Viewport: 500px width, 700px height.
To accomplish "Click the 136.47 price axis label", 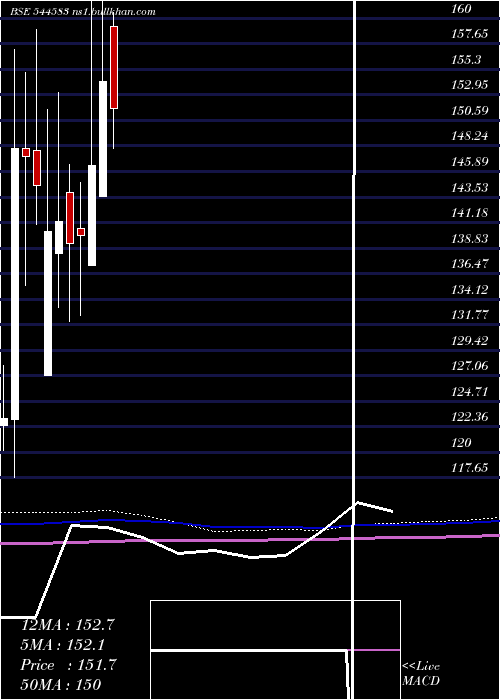I will [470, 264].
